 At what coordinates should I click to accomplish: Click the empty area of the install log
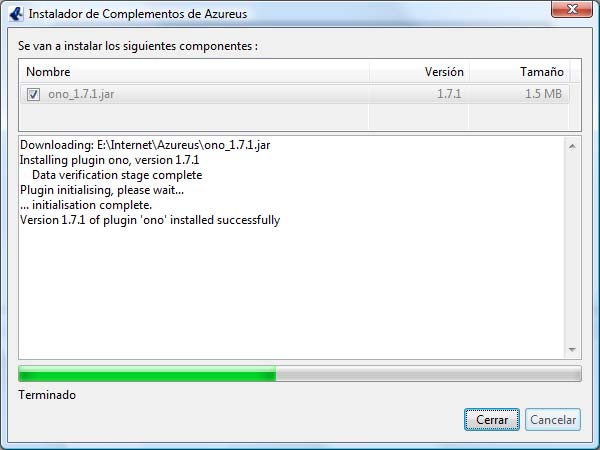(291, 291)
